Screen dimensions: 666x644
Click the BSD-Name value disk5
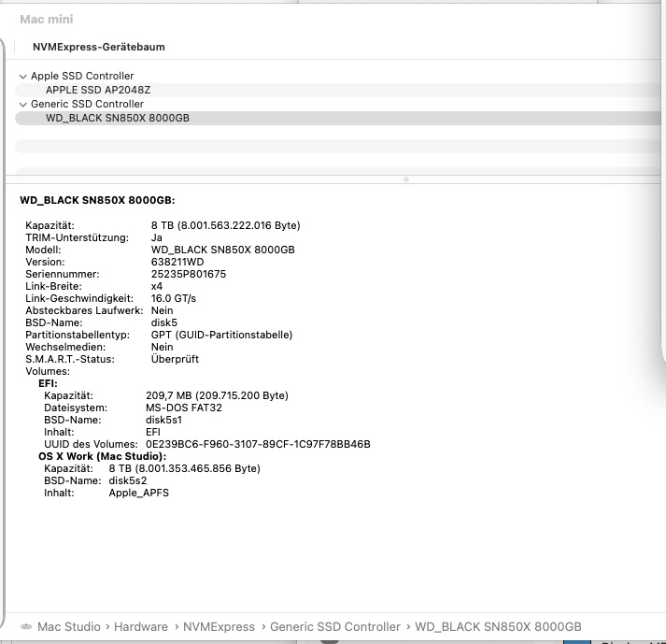[x=164, y=322]
